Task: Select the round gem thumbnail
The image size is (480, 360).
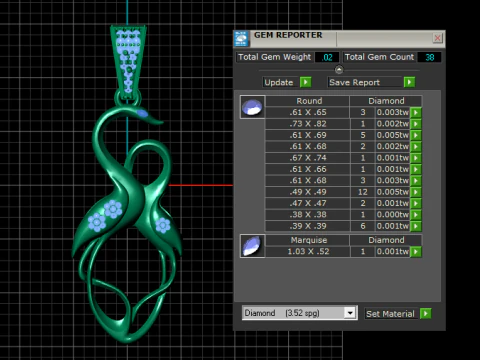Action: [x=252, y=107]
